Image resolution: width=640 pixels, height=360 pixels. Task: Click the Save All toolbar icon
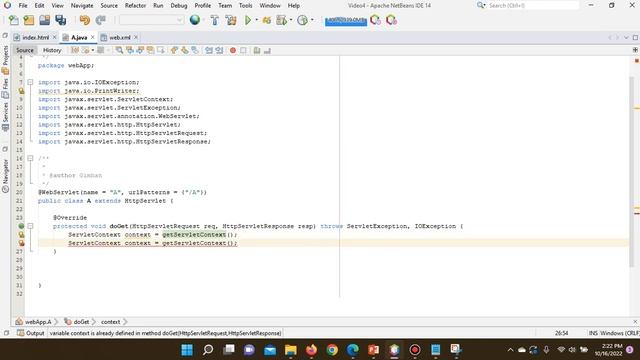click(x=60, y=20)
